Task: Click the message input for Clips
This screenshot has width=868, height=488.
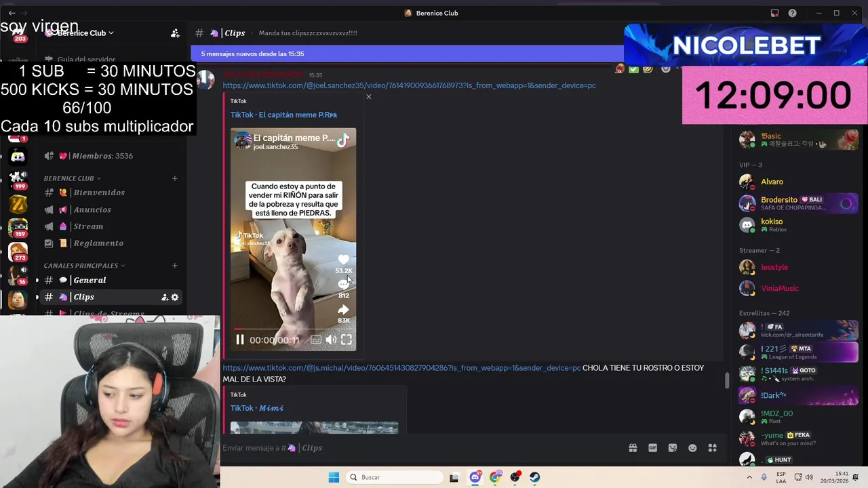Action: tap(420, 448)
